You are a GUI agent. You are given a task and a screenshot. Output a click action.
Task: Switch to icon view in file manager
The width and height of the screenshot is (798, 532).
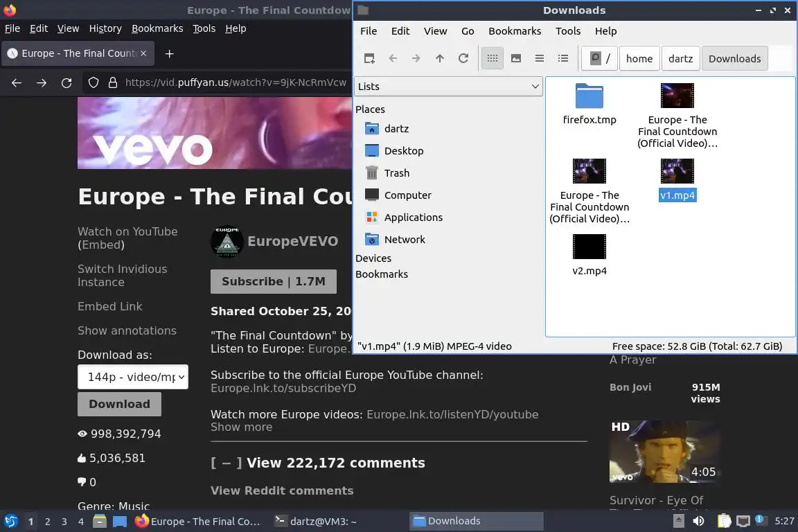[x=492, y=59]
